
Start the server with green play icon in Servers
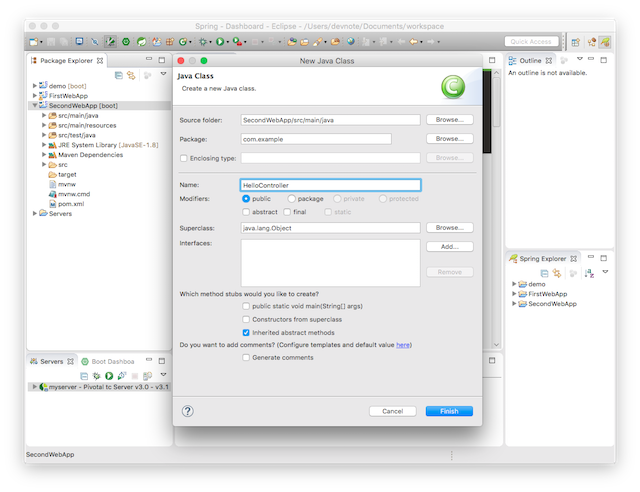[109, 376]
